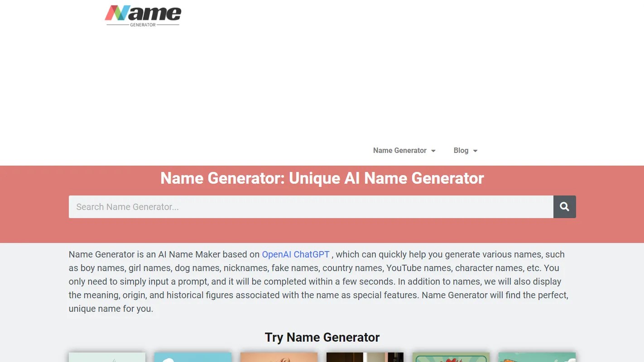The image size is (644, 362).
Task: Click the chevron arrow beside Name Generator
Action: tap(433, 151)
